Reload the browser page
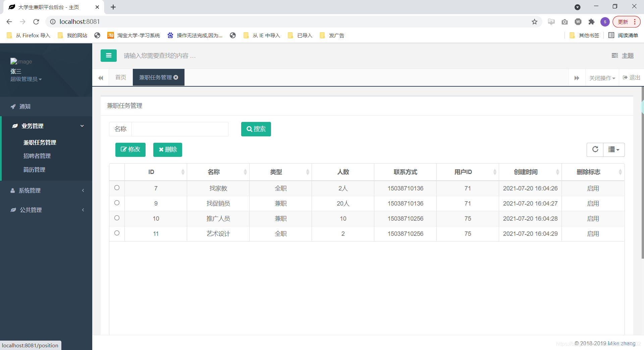644x350 pixels. click(x=36, y=22)
